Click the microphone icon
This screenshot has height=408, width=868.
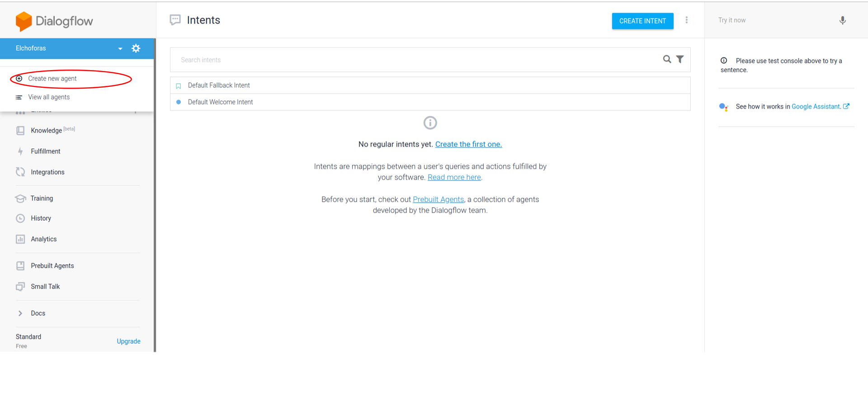pyautogui.click(x=843, y=20)
